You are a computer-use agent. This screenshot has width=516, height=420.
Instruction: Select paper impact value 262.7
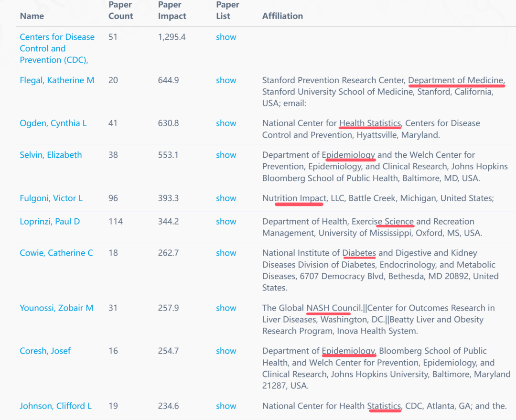[x=169, y=253]
